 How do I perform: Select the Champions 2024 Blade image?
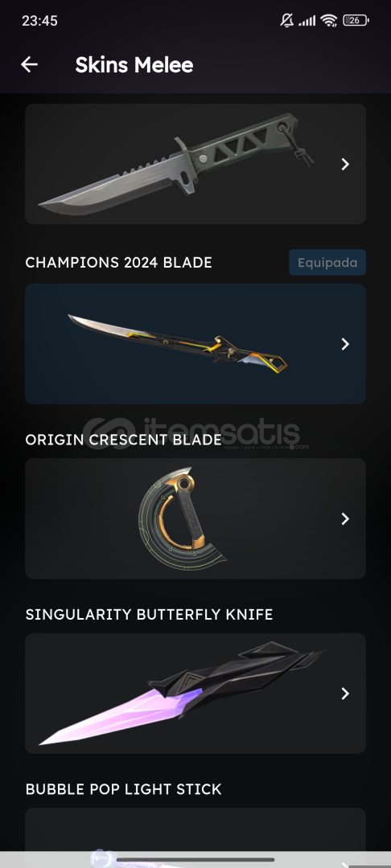pyautogui.click(x=177, y=343)
